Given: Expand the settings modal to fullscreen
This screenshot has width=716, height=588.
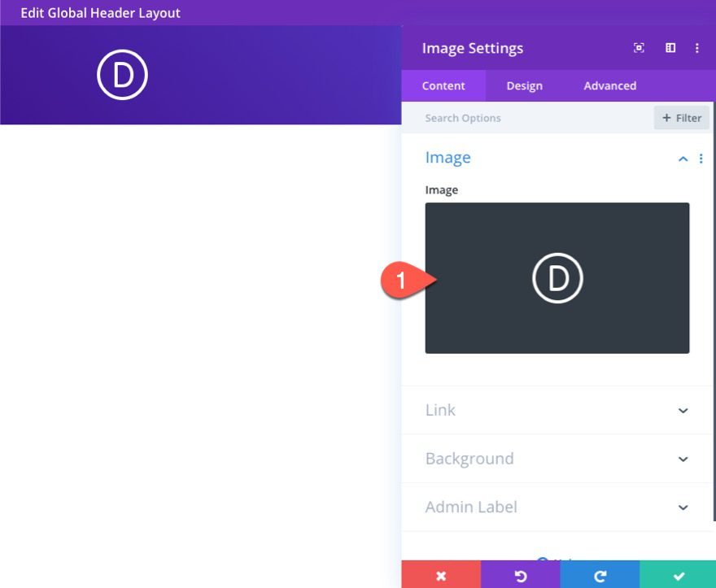Looking at the screenshot, I should (x=638, y=48).
